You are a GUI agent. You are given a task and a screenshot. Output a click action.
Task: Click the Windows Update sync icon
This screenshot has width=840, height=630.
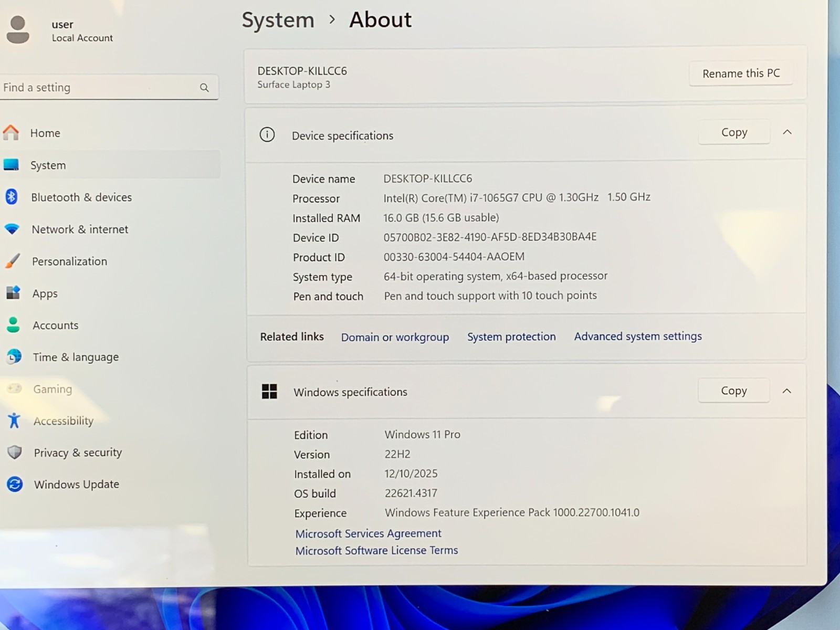point(15,484)
